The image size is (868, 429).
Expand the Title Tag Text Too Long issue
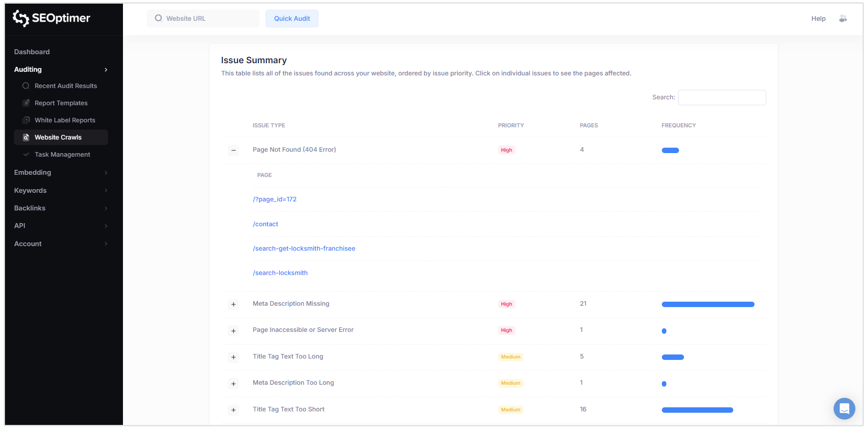click(x=233, y=357)
